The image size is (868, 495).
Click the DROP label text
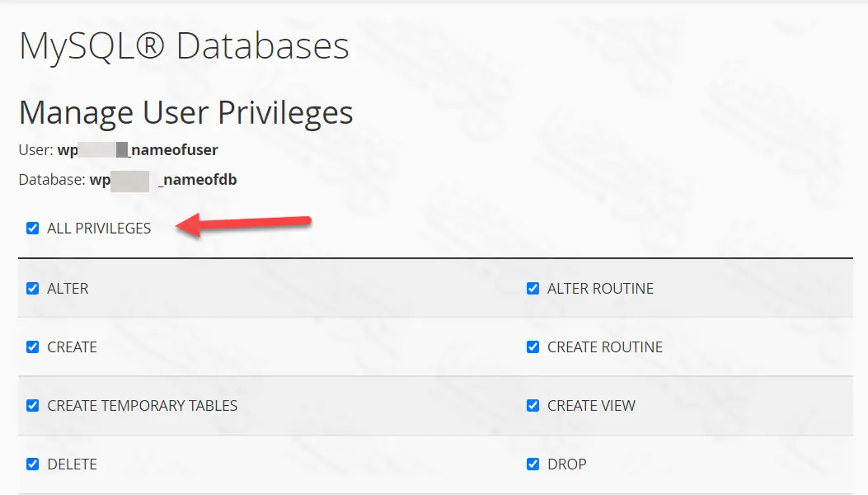566,464
